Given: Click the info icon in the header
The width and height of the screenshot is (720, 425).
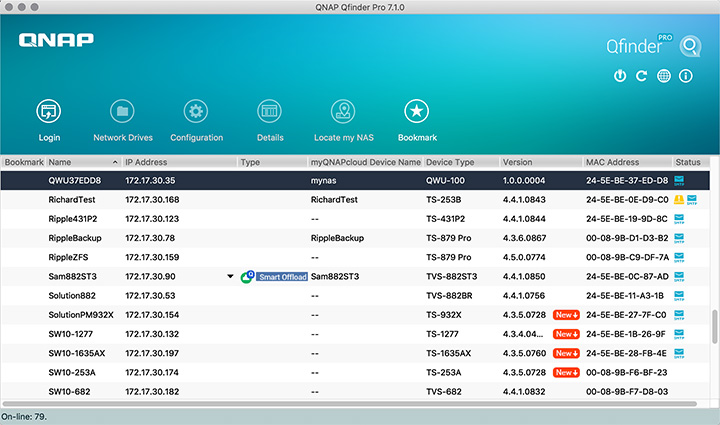Looking at the screenshot, I should tap(686, 76).
